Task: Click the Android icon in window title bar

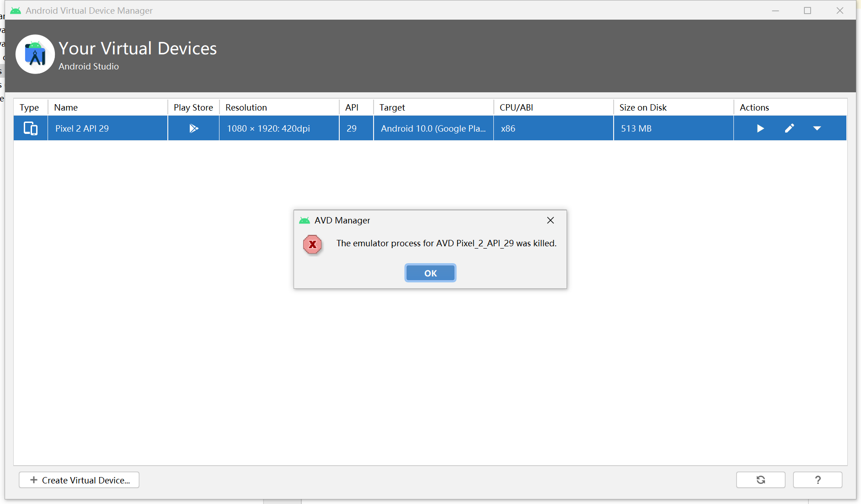Action: 16,11
